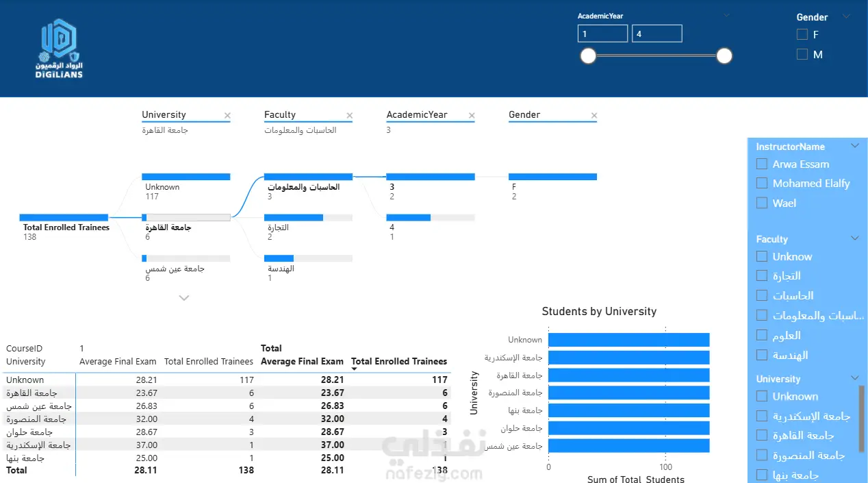Check the F gender checkbox

(802, 34)
